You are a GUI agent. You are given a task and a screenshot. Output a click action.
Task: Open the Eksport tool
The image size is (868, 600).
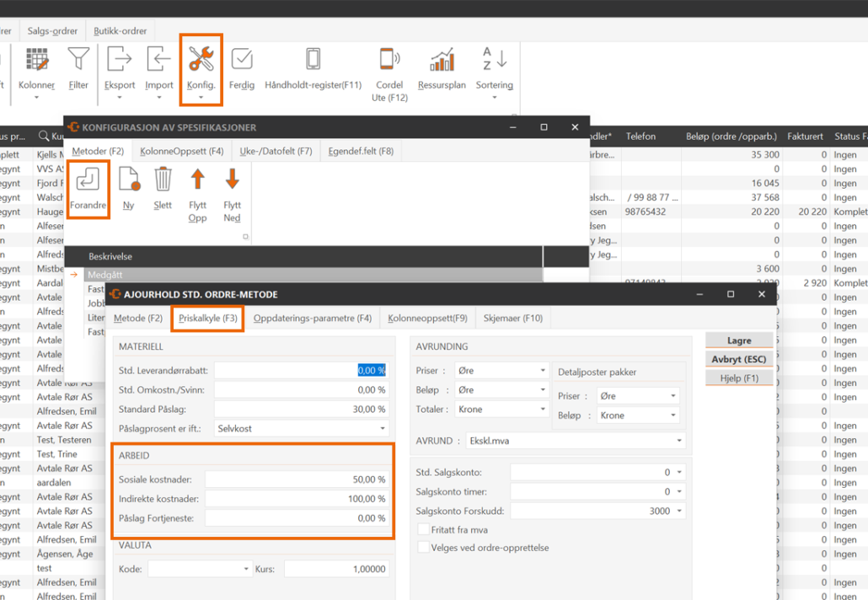pos(120,59)
